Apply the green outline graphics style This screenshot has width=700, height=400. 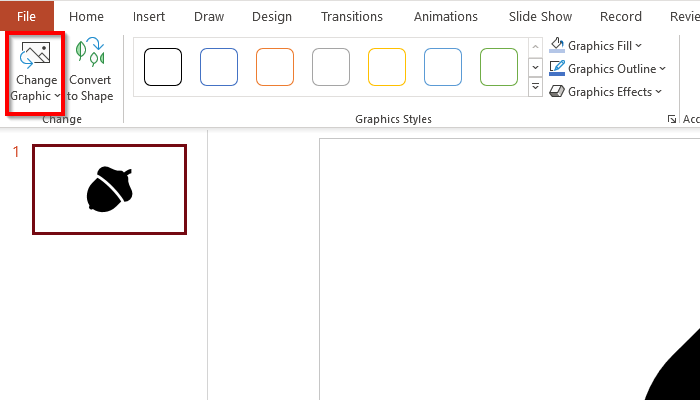[x=499, y=67]
